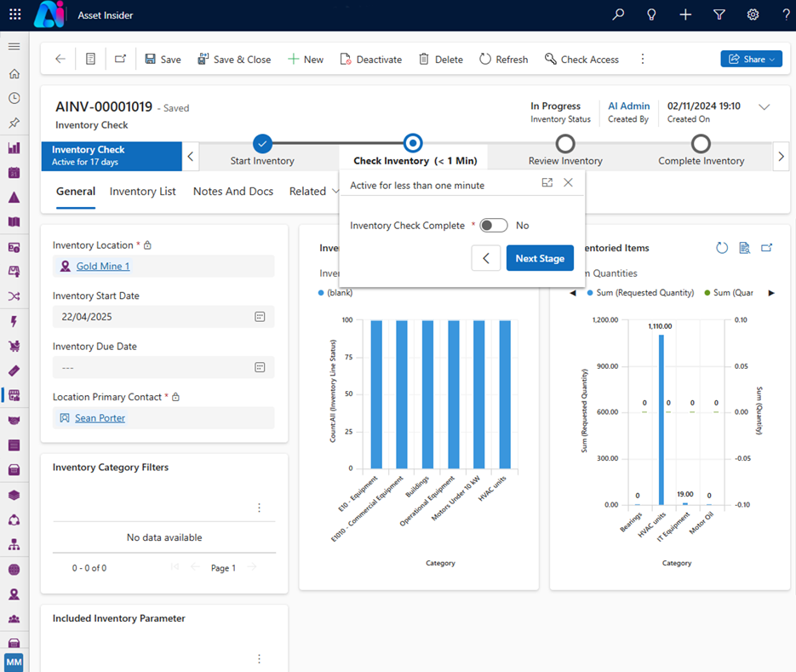796x672 pixels.
Task: Toggle the hamburger navigation menu
Action: point(14,47)
